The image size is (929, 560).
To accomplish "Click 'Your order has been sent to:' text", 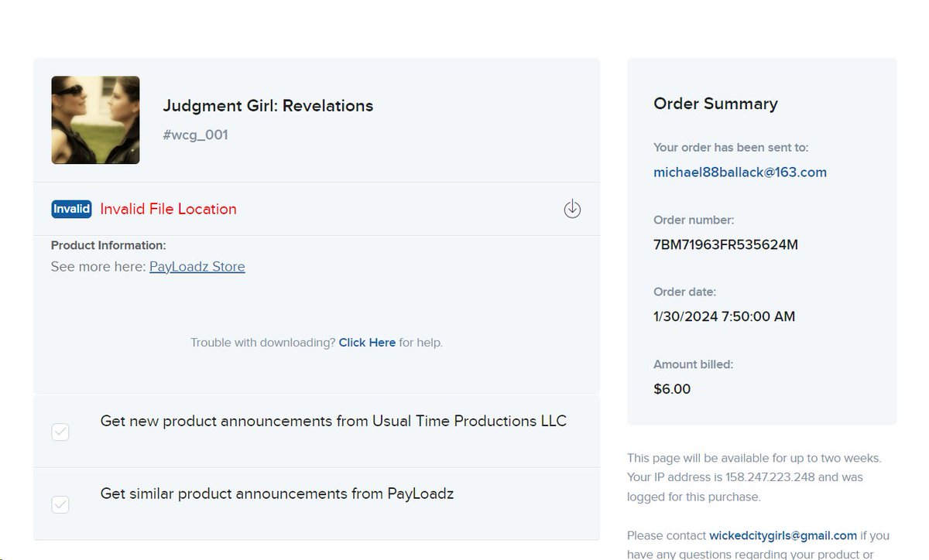I will coord(731,148).
